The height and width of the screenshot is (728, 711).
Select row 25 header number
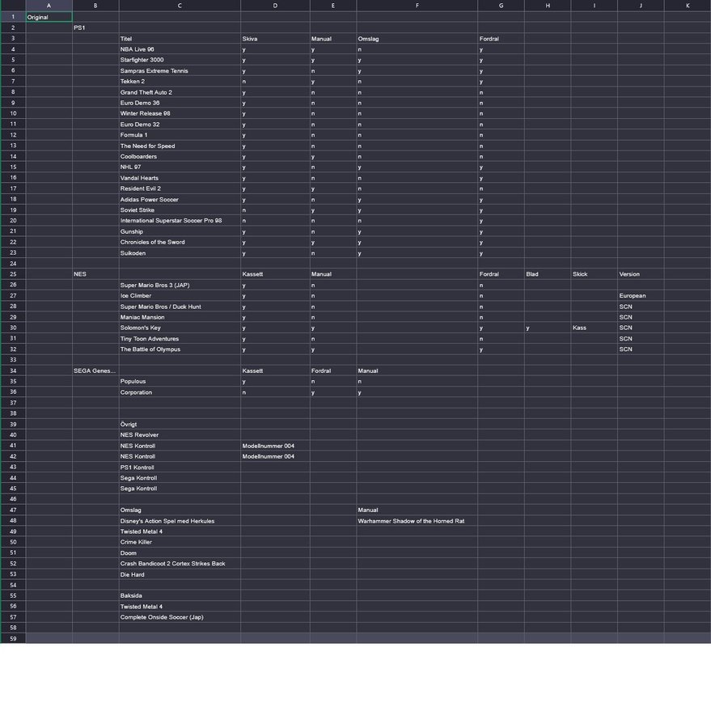point(13,274)
